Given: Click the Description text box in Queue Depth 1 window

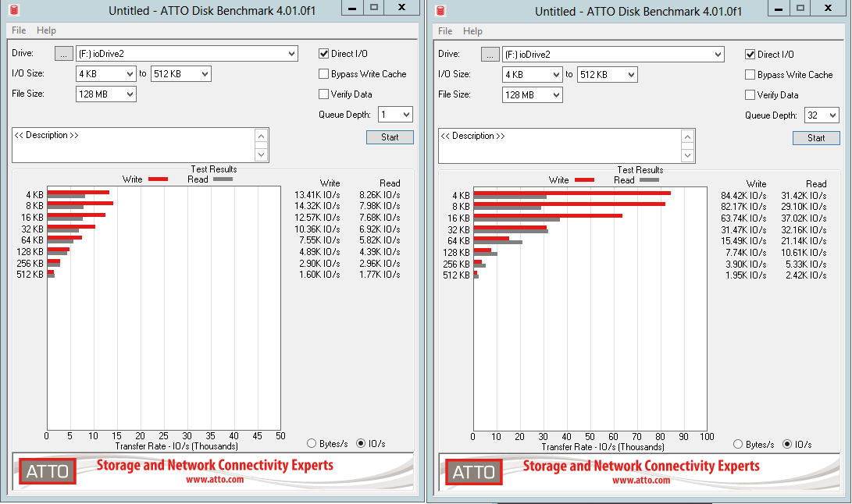Looking at the screenshot, I should pyautogui.click(x=134, y=145).
